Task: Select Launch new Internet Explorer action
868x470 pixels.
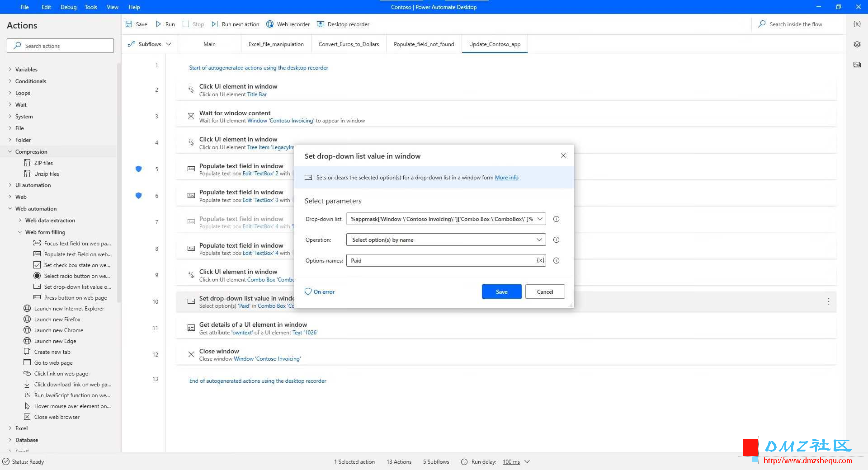Action: 69,308
